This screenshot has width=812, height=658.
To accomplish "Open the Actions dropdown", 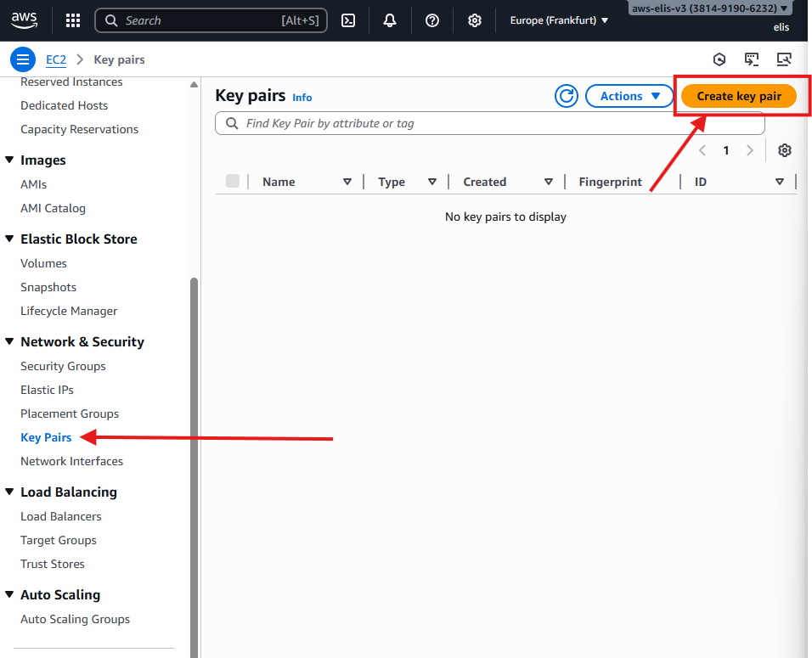I will click(630, 96).
